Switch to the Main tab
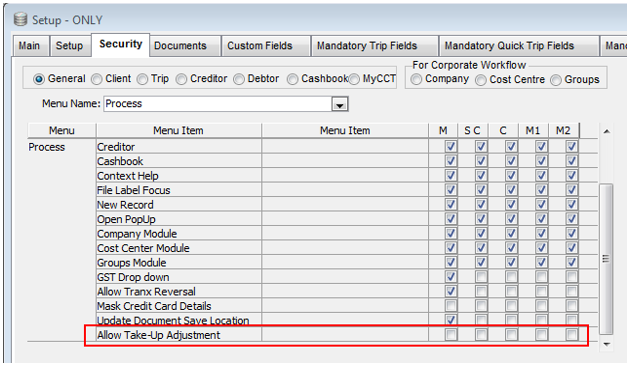This screenshot has width=629, height=373. [x=30, y=46]
